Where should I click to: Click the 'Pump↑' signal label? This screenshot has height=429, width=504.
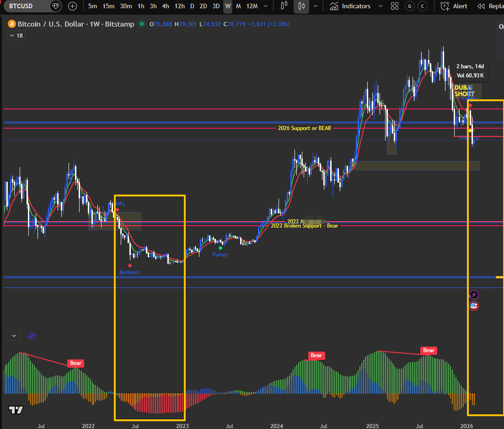[x=220, y=255]
